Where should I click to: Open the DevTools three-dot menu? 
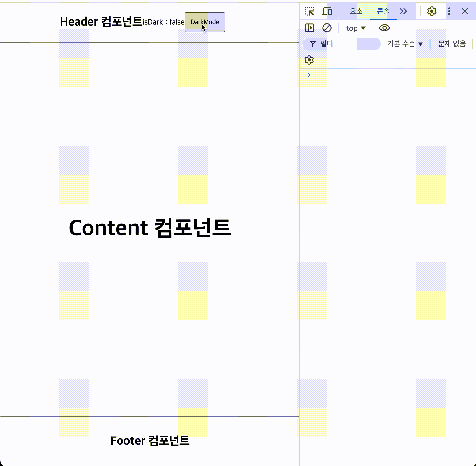pos(449,11)
